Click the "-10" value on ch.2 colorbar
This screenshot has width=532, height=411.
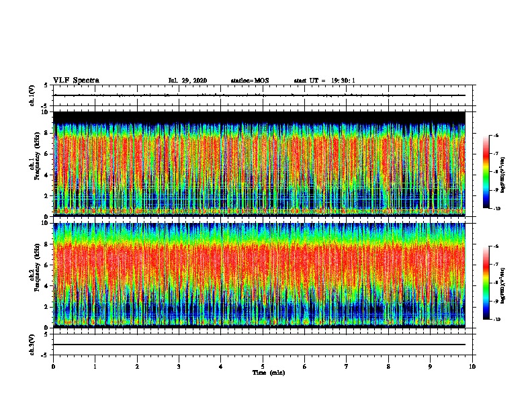pos(496,320)
